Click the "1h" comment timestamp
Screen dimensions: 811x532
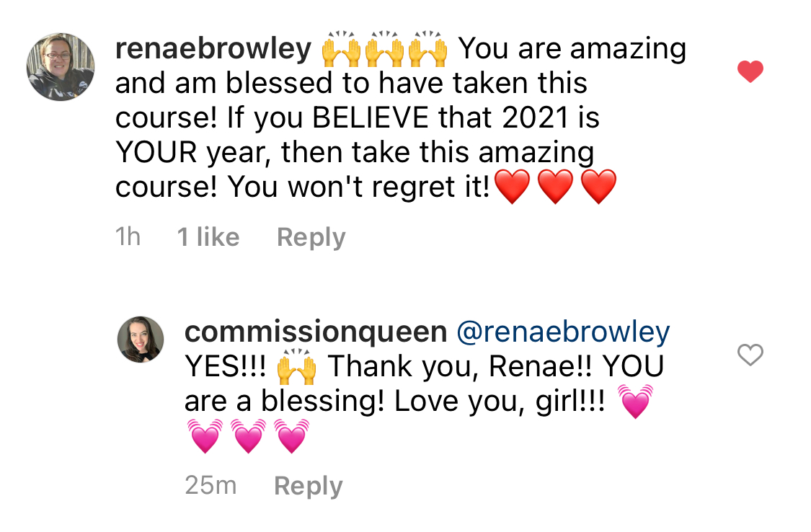coord(128,237)
